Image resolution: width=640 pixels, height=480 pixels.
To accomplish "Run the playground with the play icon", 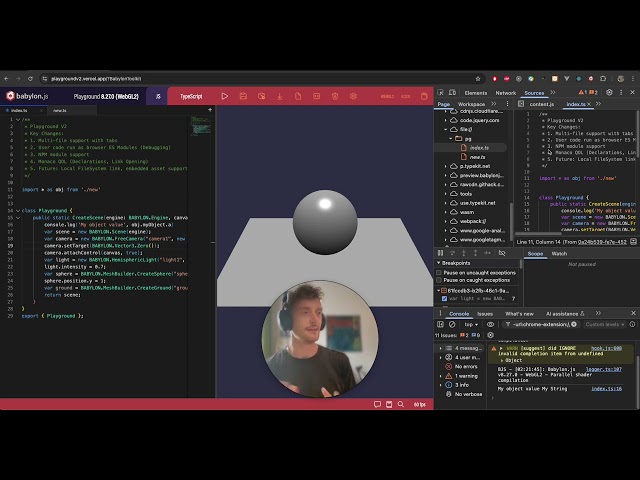I will coord(224,96).
